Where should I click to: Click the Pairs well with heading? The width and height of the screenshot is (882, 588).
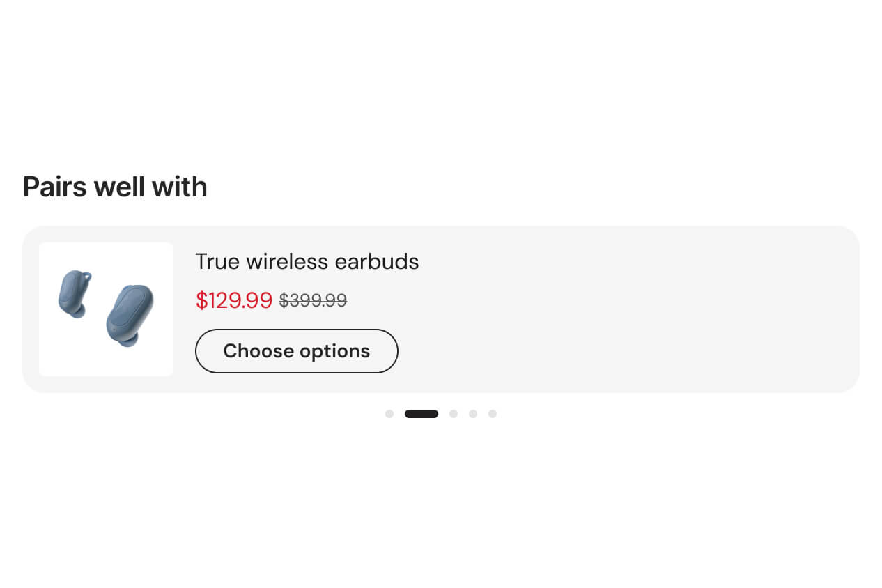point(115,187)
